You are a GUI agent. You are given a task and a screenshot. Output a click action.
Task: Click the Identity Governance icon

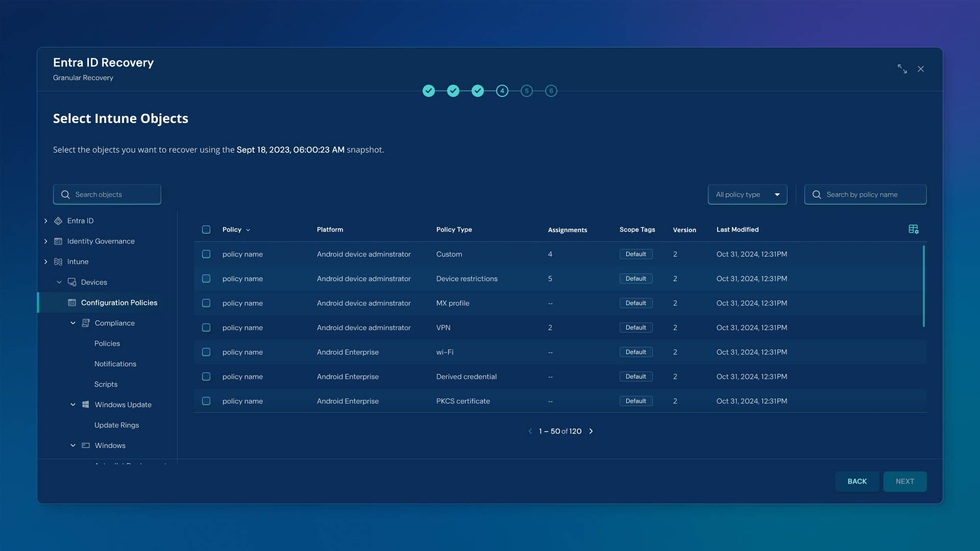click(x=58, y=241)
